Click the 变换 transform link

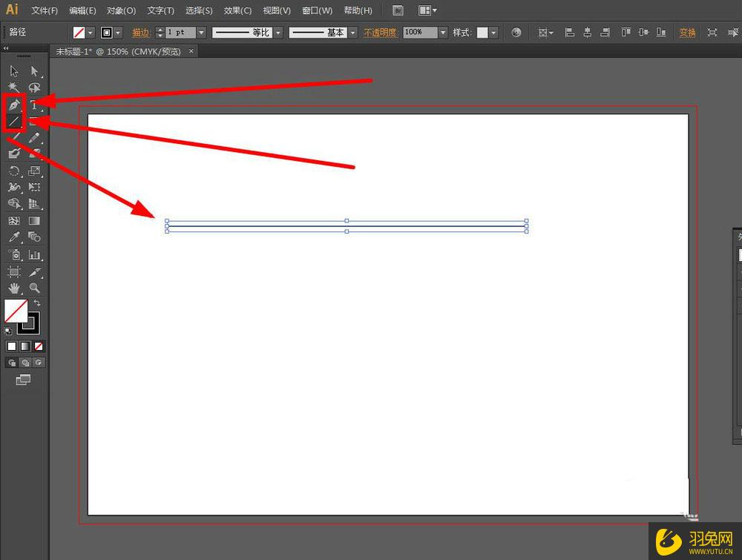687,33
